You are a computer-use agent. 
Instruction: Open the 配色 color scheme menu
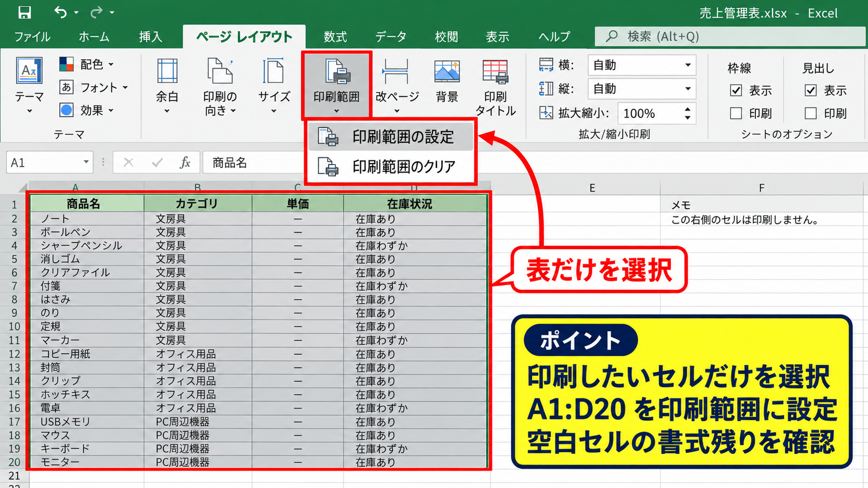[x=87, y=64]
